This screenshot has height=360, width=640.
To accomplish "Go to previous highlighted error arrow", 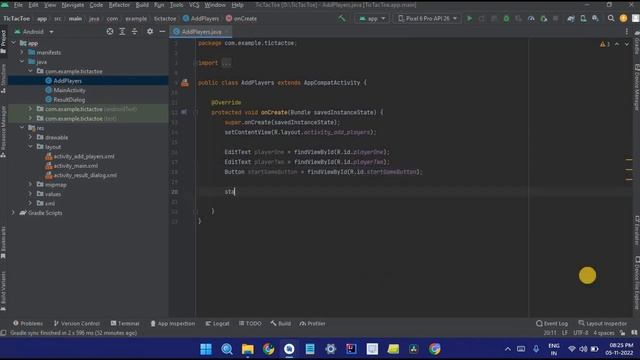I will point(617,44).
